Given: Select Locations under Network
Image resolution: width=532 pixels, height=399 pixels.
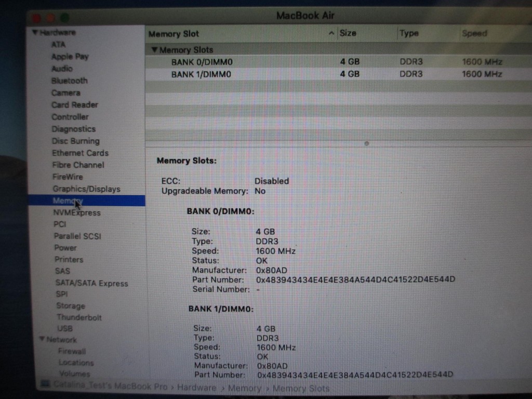Looking at the screenshot, I should pos(76,362).
